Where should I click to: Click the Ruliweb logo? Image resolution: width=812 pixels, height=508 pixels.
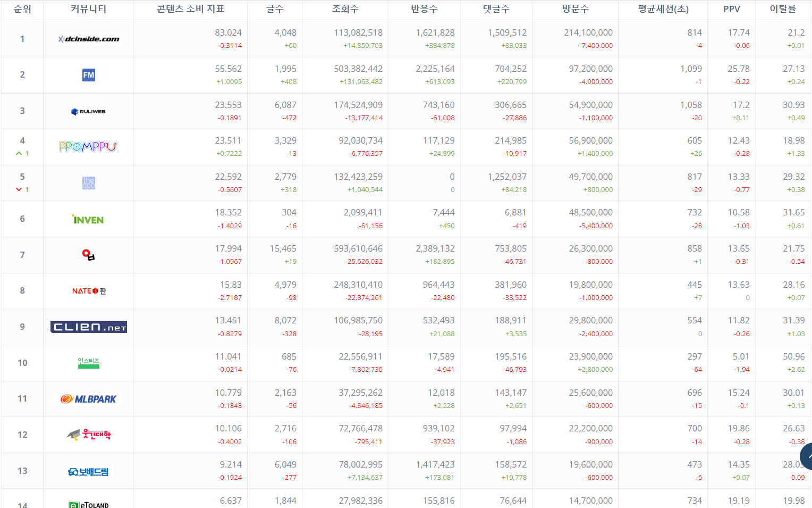point(88,111)
